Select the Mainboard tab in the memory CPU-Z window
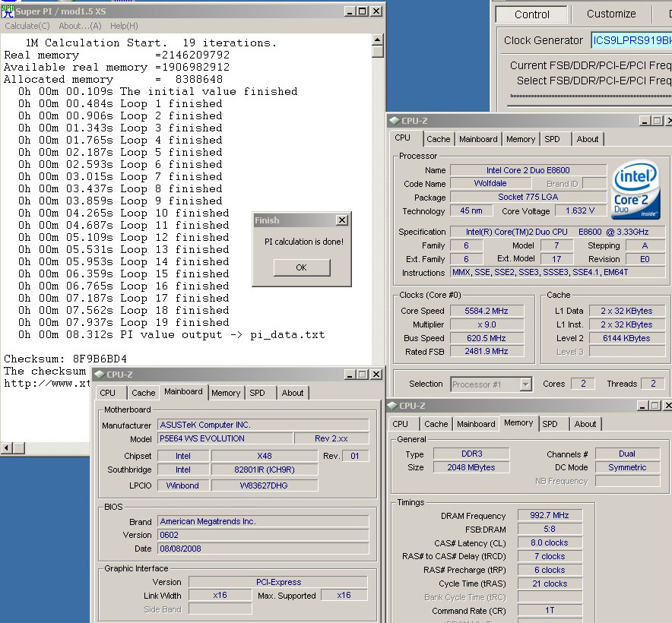 click(476, 424)
